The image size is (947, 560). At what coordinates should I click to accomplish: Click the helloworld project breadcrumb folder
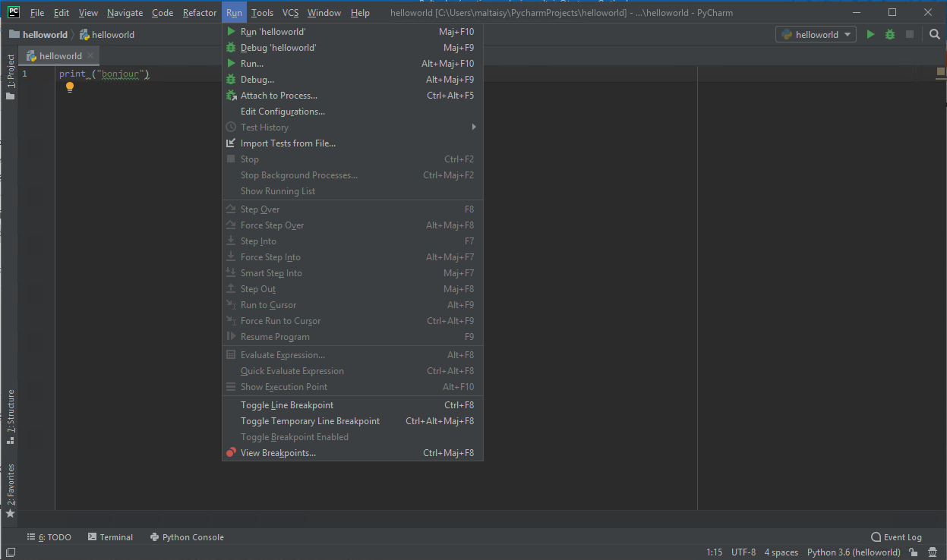38,34
